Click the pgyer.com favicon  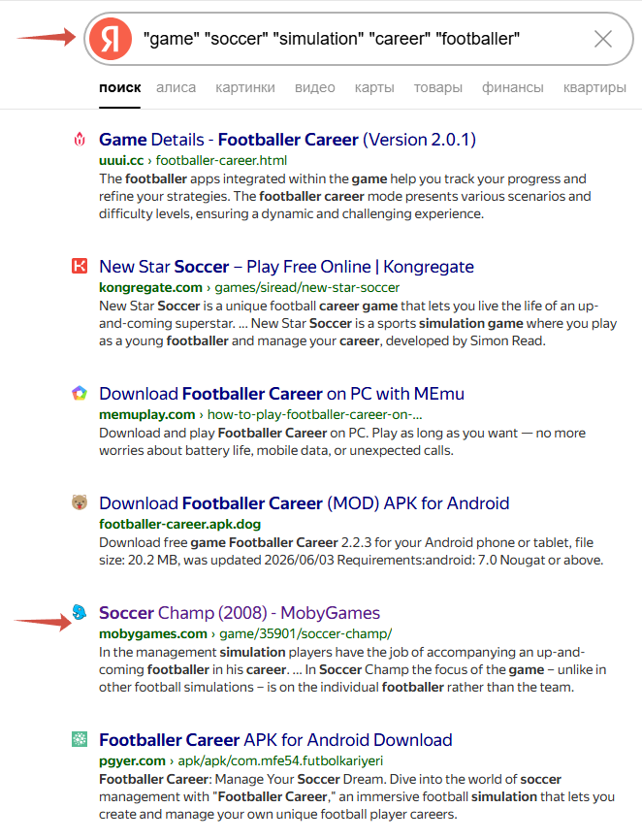[x=80, y=739]
